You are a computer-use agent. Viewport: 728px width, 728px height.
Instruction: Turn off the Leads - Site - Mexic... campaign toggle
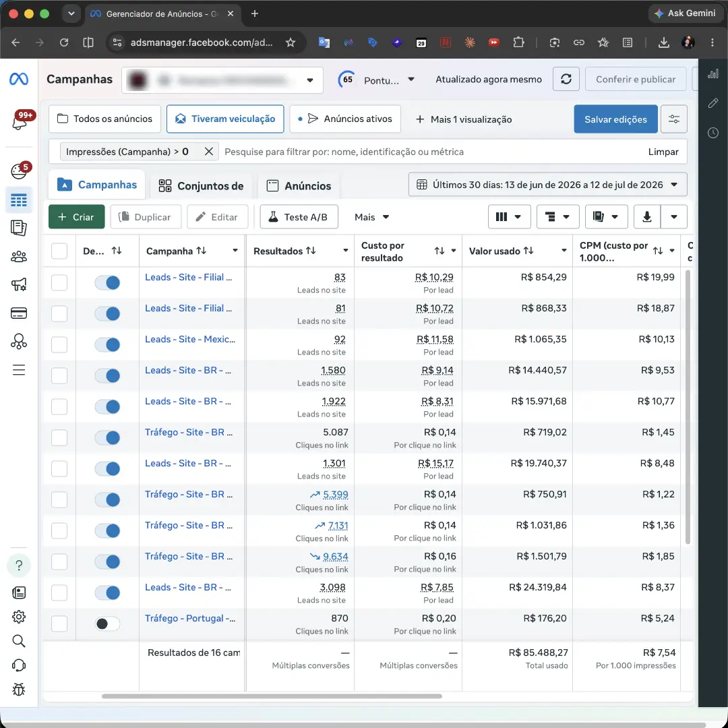(107, 344)
